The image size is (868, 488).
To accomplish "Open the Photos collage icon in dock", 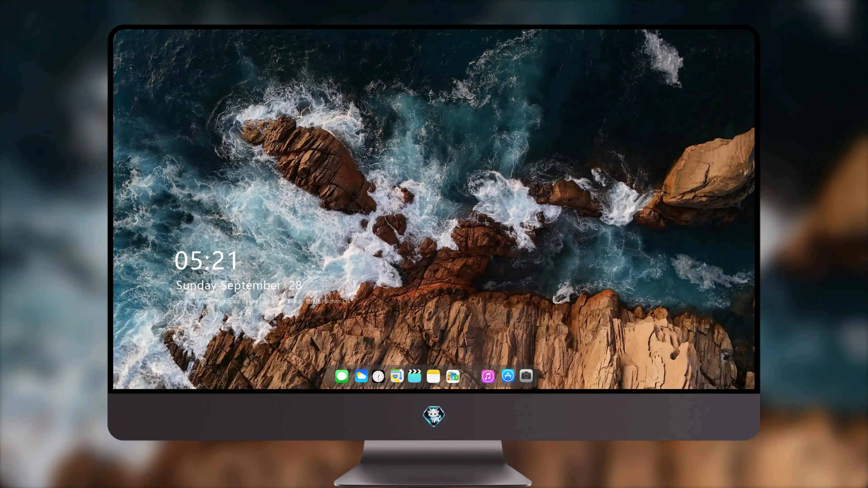I will [453, 376].
